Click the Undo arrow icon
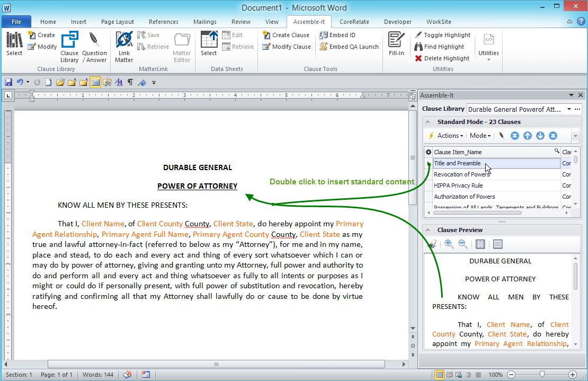This screenshot has width=588, height=381. (20, 82)
